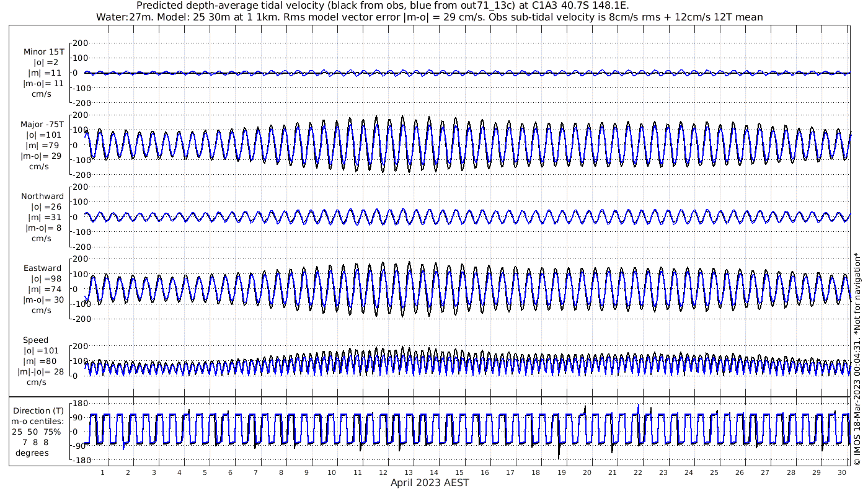Click the '|m| =79' value under Major
The height and width of the screenshot is (496, 868).
pyautogui.click(x=43, y=146)
